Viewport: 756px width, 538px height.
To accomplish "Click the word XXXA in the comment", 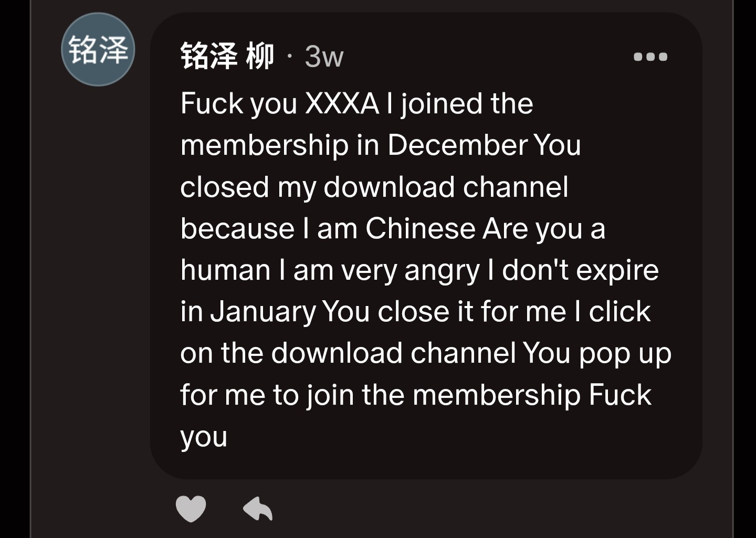I will tap(342, 103).
